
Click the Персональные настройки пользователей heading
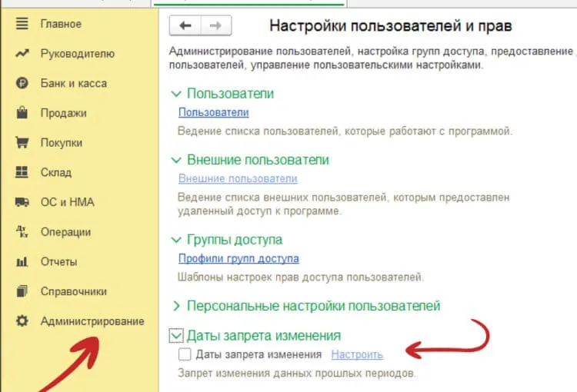314,306
